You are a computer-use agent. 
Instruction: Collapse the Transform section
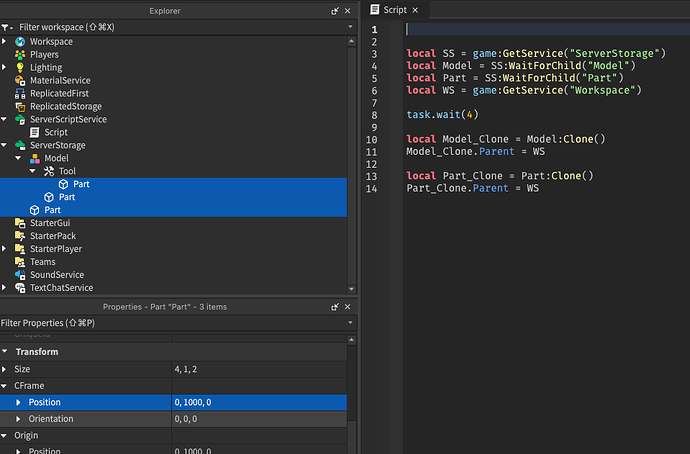click(x=4, y=351)
